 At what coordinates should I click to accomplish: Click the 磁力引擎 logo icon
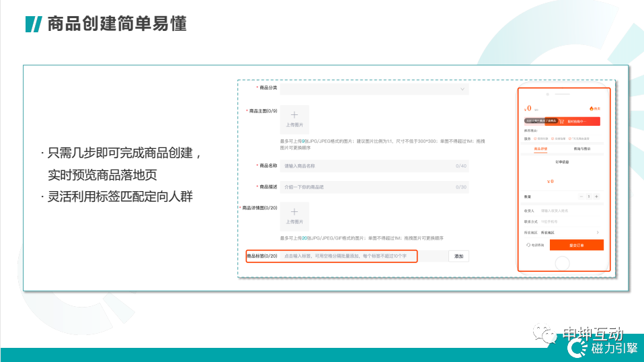pyautogui.click(x=577, y=347)
